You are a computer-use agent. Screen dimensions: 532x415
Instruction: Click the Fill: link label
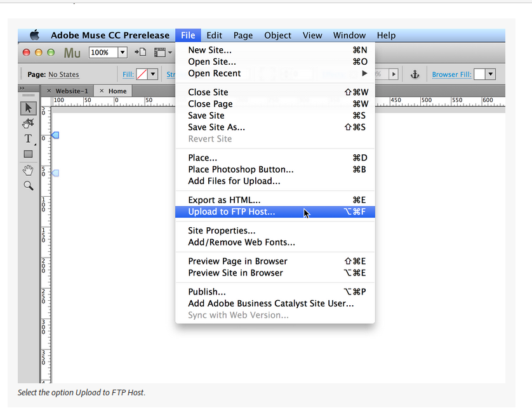point(128,74)
